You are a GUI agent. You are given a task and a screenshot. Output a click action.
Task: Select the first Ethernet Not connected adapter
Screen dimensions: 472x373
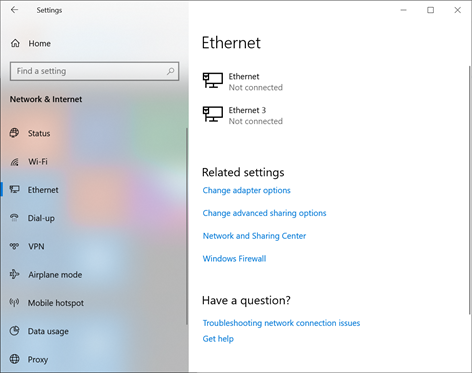[243, 82]
